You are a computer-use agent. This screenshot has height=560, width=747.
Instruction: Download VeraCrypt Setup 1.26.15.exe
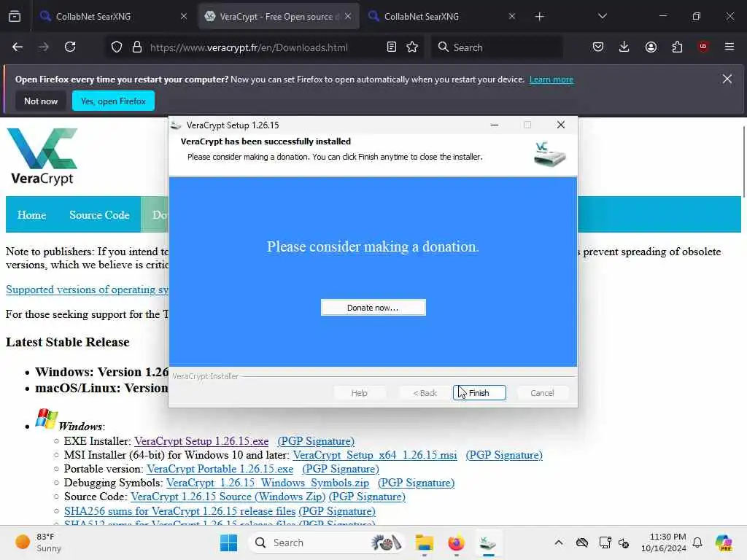(x=201, y=441)
